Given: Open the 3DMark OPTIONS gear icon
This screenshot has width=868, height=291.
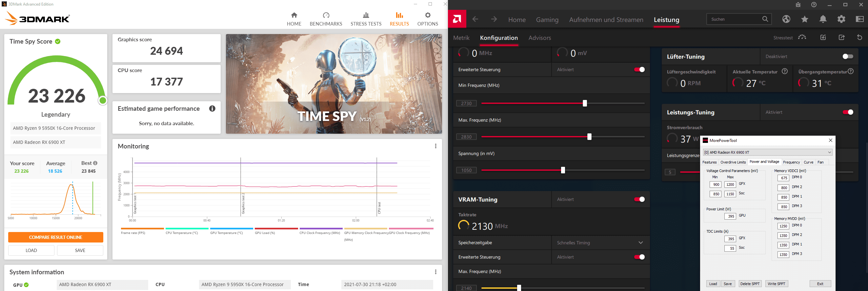Looking at the screenshot, I should coord(428,15).
